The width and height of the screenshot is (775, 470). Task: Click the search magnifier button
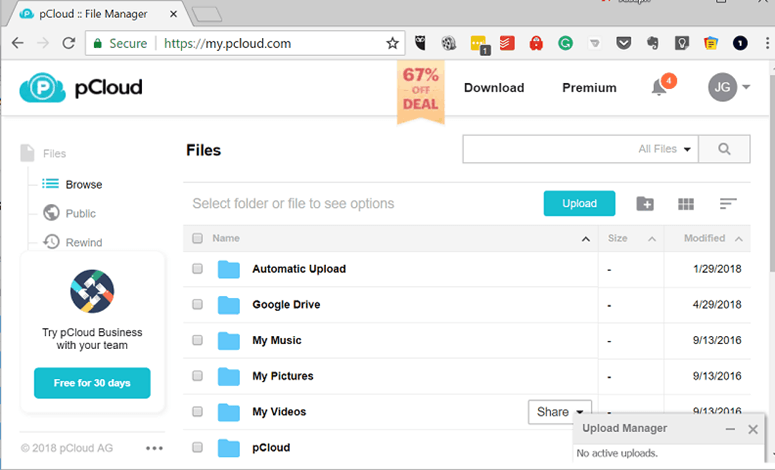point(724,149)
